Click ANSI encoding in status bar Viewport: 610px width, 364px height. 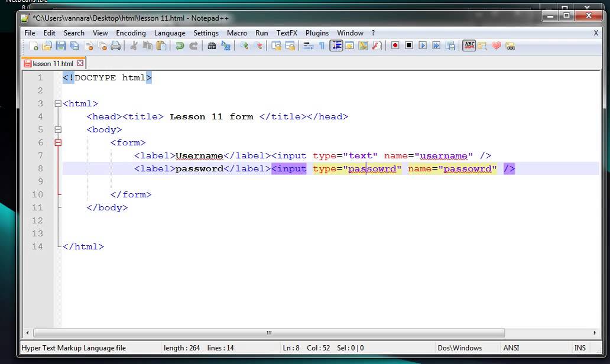(511, 348)
